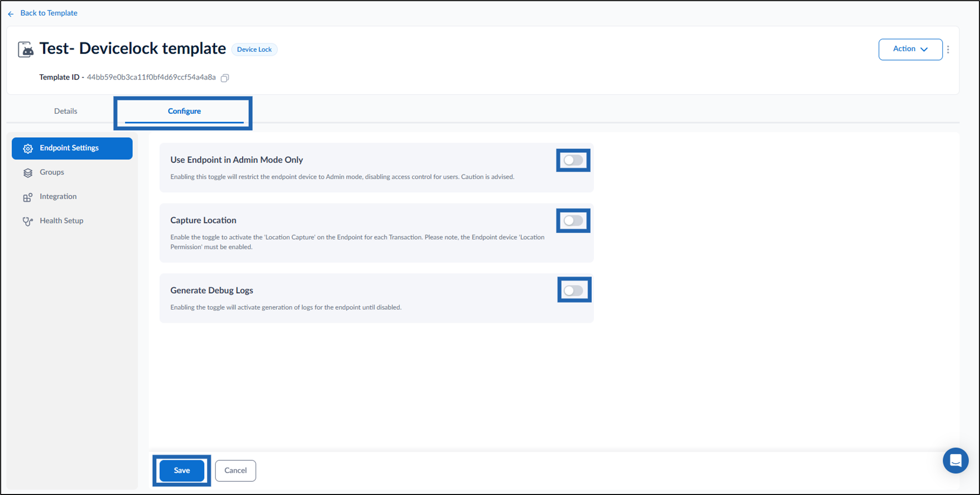Click the Generate Debug Logs heading text
980x495 pixels.
[212, 290]
